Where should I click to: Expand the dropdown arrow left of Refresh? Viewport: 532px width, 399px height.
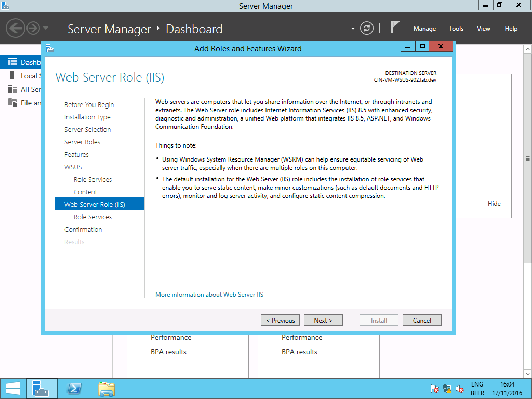(353, 29)
